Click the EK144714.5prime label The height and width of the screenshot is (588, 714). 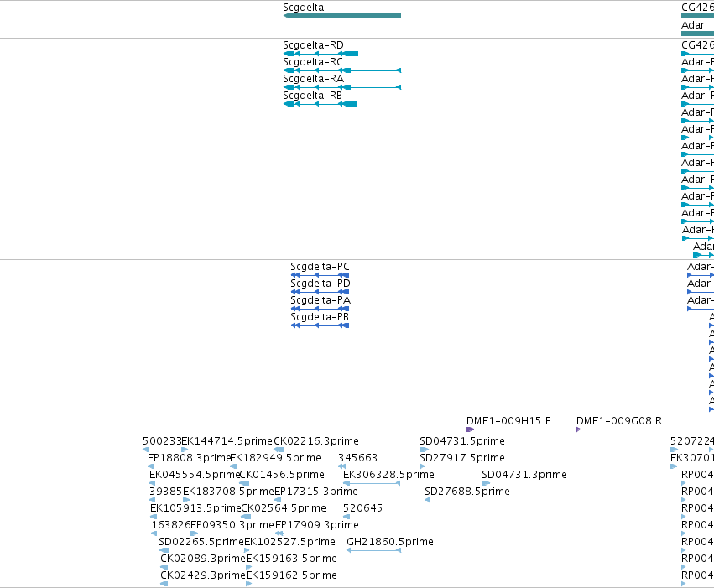tap(227, 441)
